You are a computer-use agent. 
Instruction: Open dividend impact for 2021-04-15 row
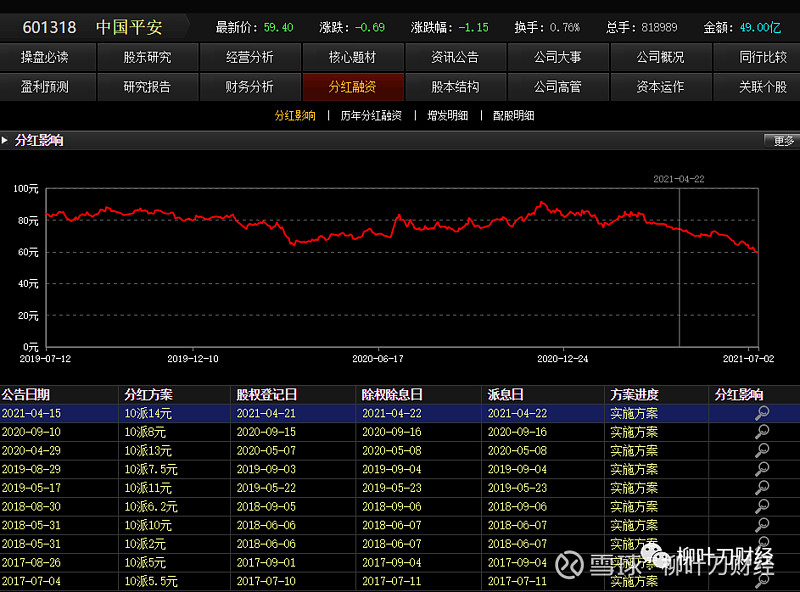762,413
